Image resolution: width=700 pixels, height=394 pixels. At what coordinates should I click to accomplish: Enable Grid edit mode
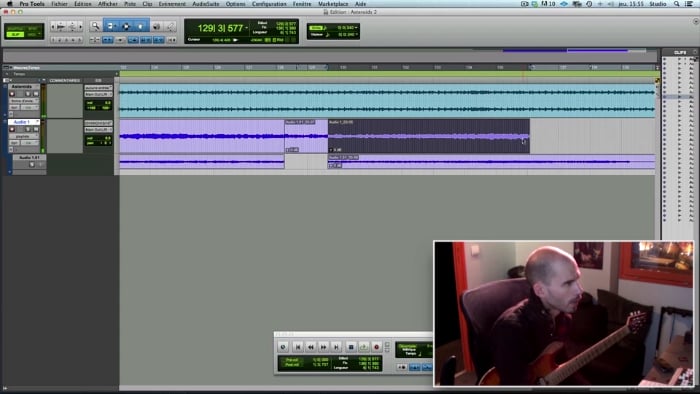pyautogui.click(x=32, y=34)
